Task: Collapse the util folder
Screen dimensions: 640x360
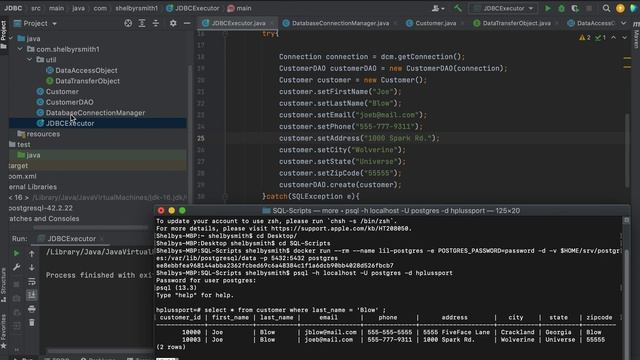Action: pos(30,60)
